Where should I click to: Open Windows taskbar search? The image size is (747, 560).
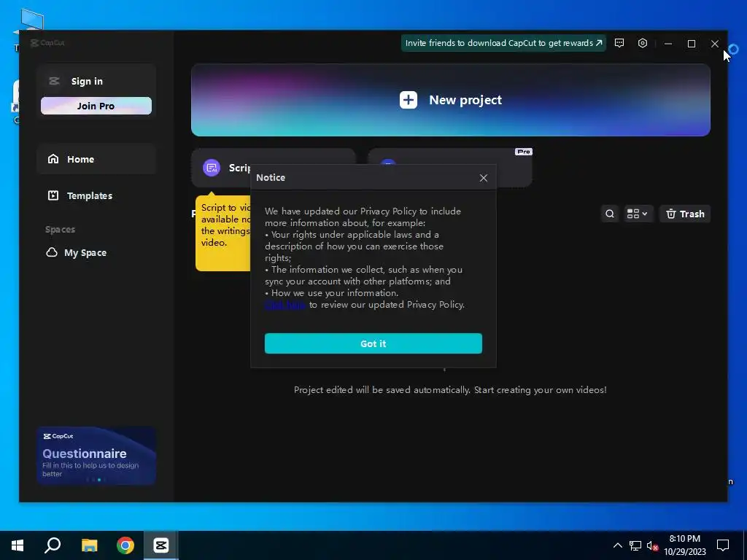pos(53,545)
